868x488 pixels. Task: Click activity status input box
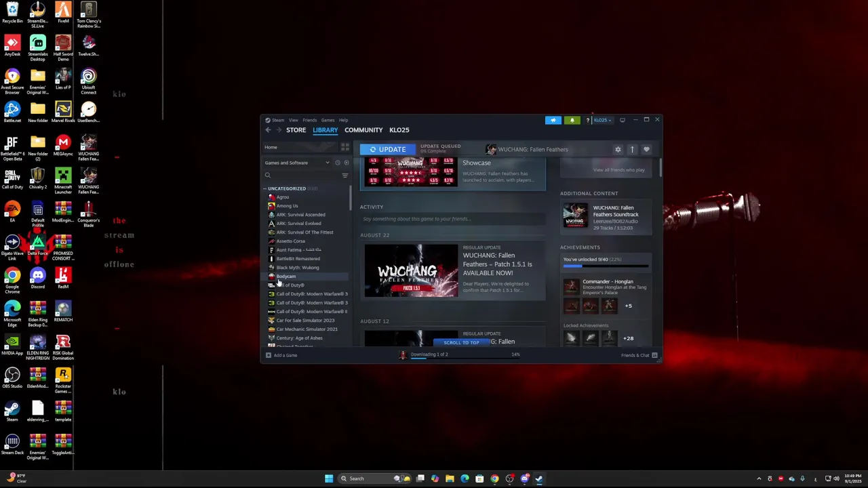[453, 219]
